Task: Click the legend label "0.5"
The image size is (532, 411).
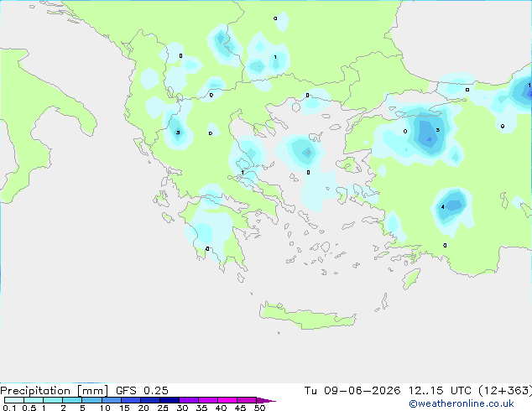Action: pyautogui.click(x=29, y=408)
